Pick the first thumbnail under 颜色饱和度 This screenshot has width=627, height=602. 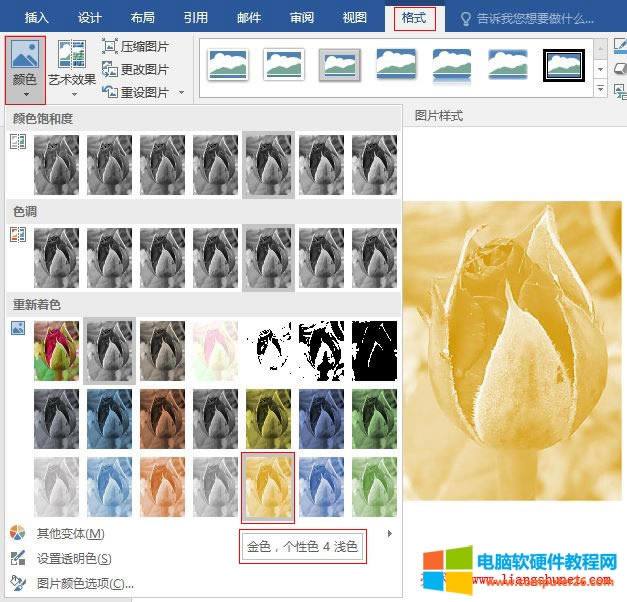point(56,165)
